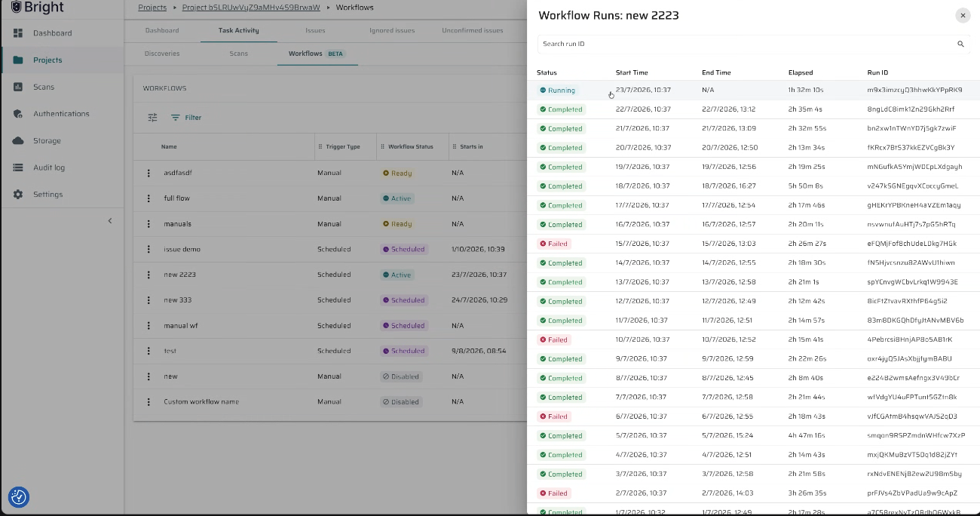Click the search magnifier icon in run ID field

960,44
